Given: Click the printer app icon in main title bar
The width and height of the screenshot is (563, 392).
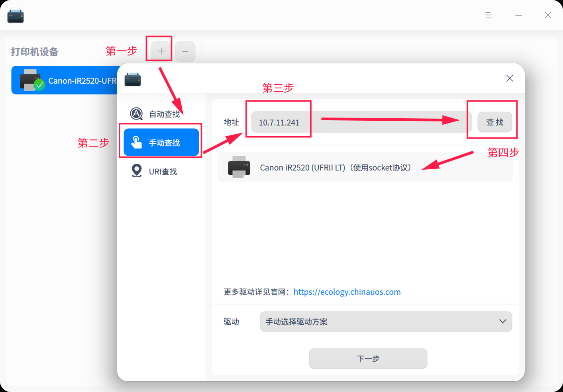Looking at the screenshot, I should (x=16, y=16).
